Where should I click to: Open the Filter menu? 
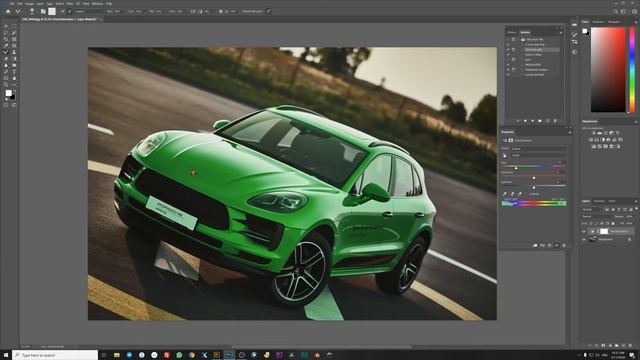tap(70, 4)
